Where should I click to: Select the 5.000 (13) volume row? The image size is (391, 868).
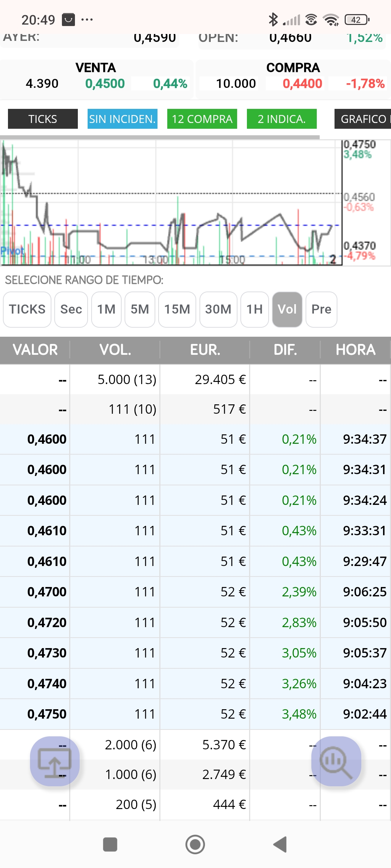[195, 379]
